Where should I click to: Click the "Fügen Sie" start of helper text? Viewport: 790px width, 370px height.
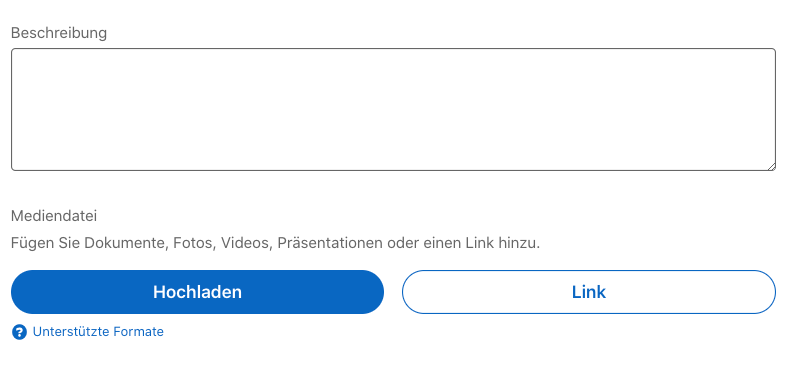(x=45, y=243)
